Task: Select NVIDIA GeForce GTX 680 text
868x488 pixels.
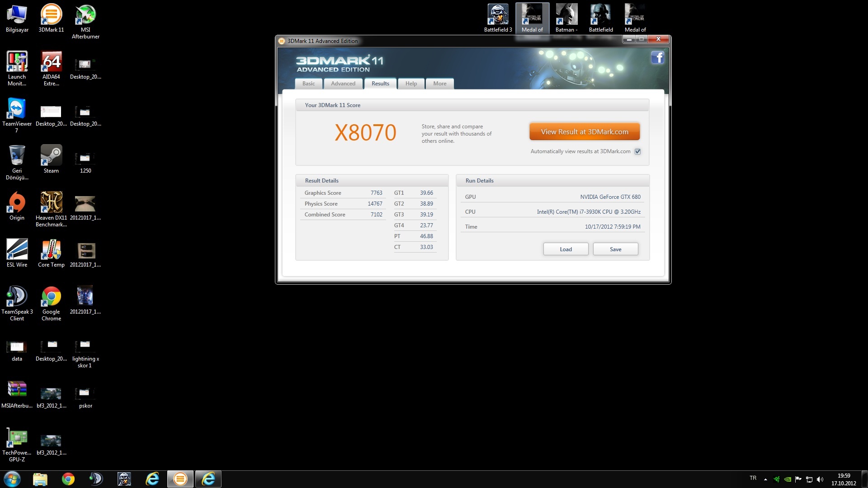Action: [610, 197]
